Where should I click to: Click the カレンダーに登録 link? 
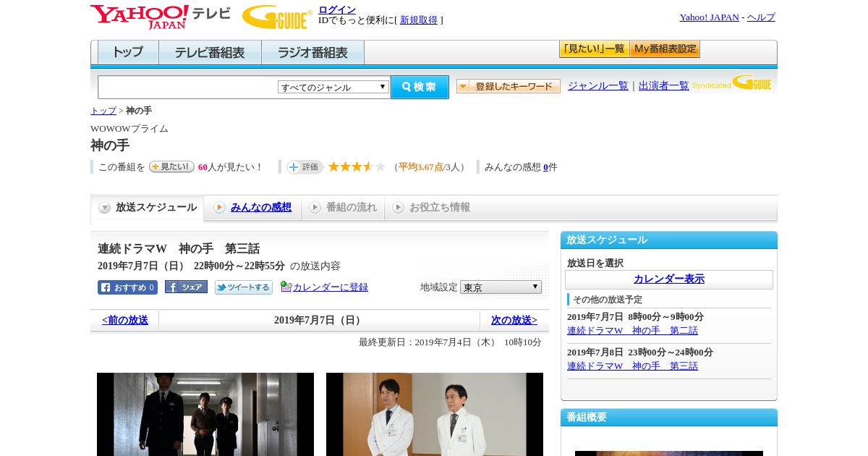[x=331, y=287]
